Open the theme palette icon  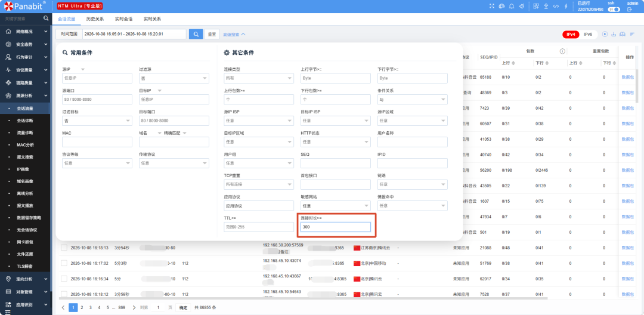pyautogui.click(x=501, y=6)
